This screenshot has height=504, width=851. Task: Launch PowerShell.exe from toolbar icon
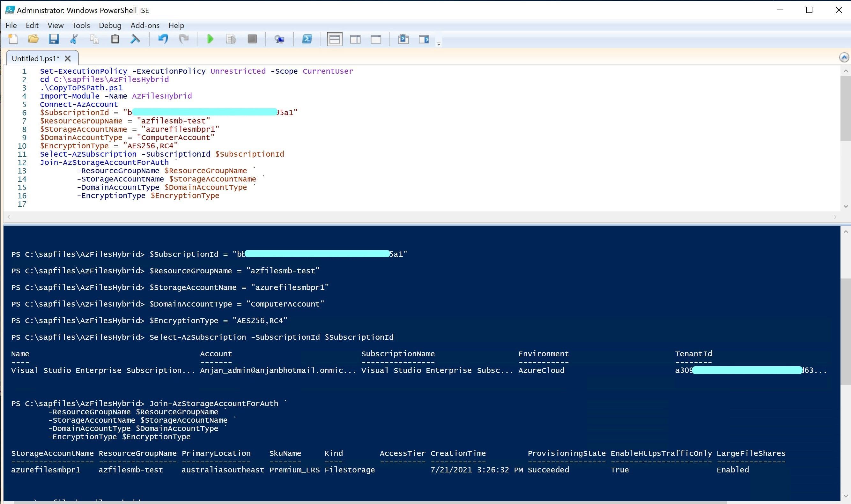tap(307, 39)
